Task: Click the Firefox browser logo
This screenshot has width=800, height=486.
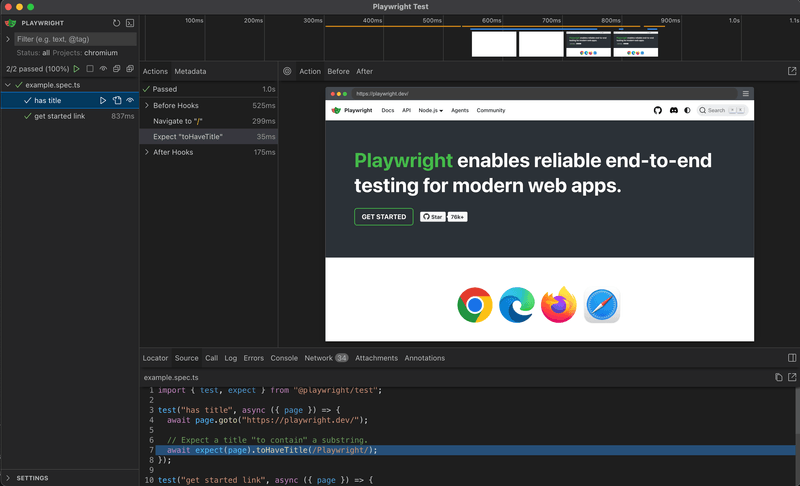Action: tap(559, 305)
